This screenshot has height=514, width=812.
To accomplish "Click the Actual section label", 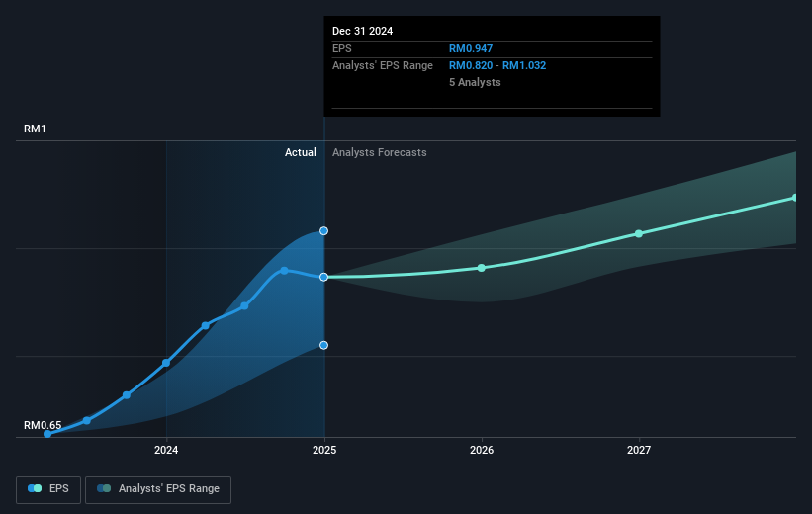I will [x=301, y=152].
